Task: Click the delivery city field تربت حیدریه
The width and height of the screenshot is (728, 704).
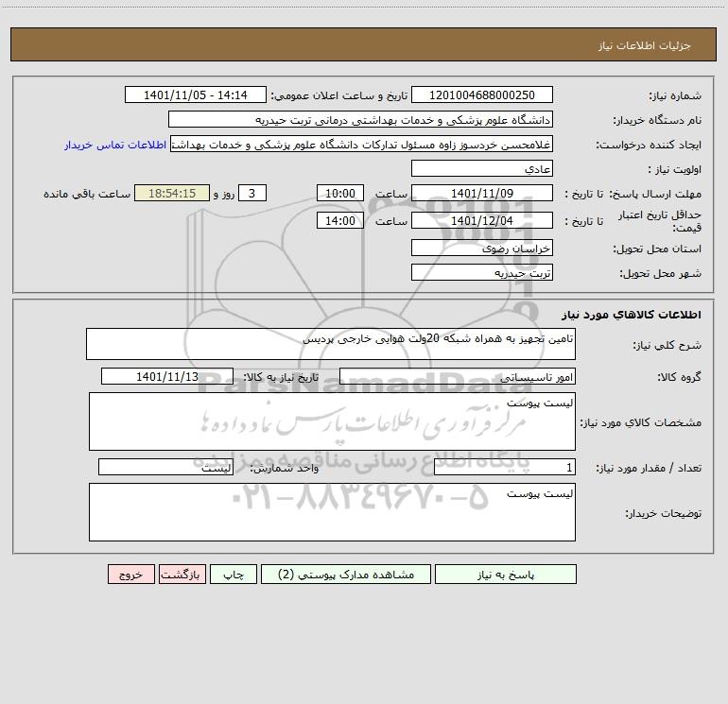Action: tap(482, 272)
